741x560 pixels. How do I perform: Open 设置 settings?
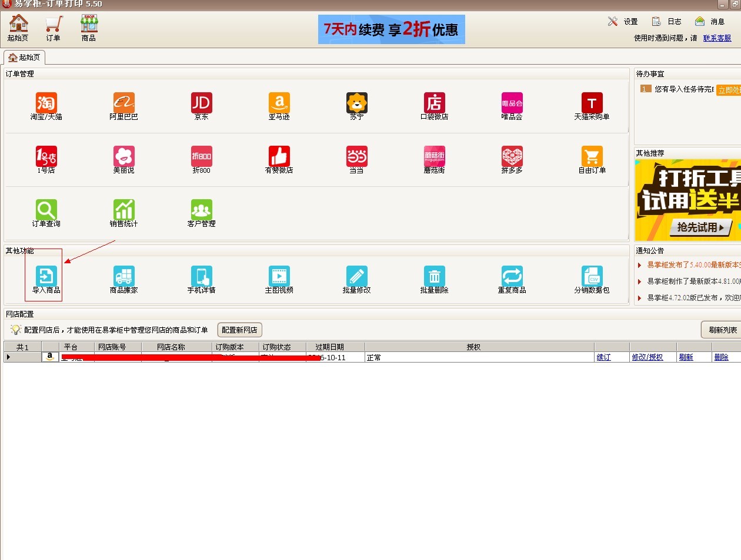pyautogui.click(x=623, y=22)
